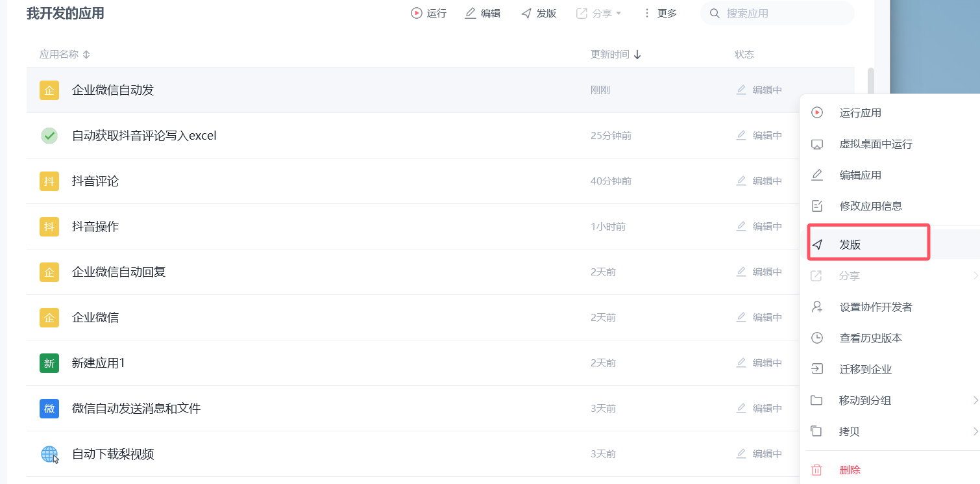980x484 pixels.
Task: Click the 编辑 toolbar button label
Action: pyautogui.click(x=491, y=13)
